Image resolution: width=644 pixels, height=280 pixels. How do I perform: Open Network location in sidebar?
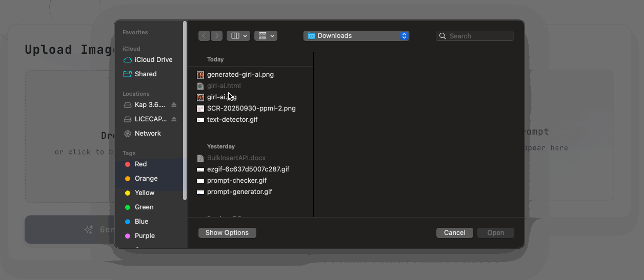[147, 134]
